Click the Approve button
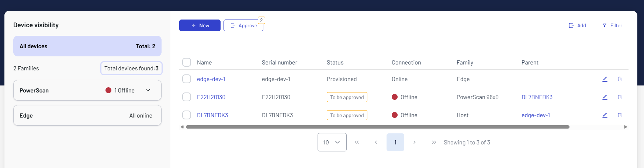The image size is (644, 168). pyautogui.click(x=243, y=25)
